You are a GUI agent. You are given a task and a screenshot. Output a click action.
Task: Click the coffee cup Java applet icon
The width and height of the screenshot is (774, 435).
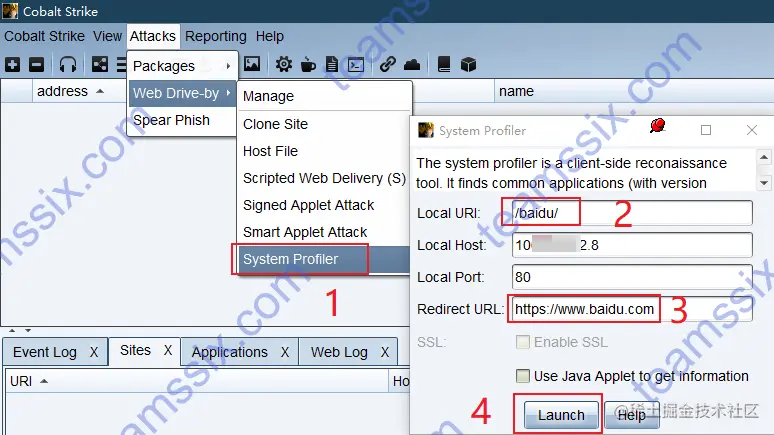tap(308, 64)
